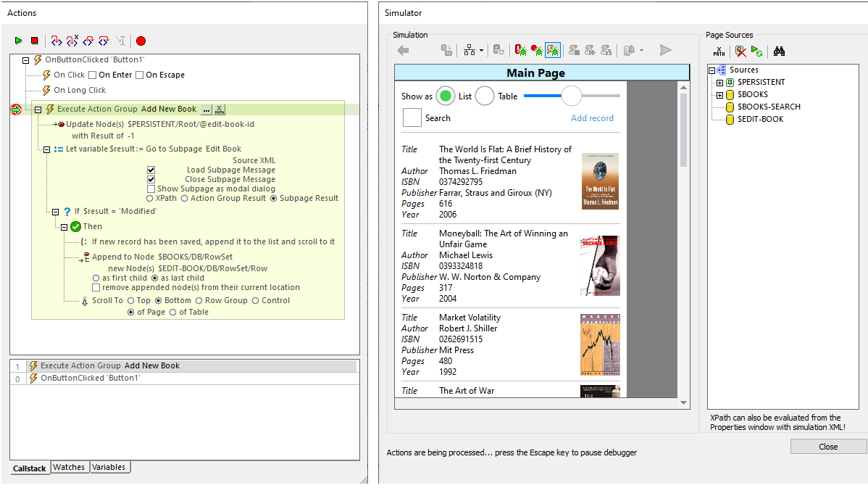The image size is (868, 488).
Task: Select the Table radio button in simulation
Action: click(485, 96)
